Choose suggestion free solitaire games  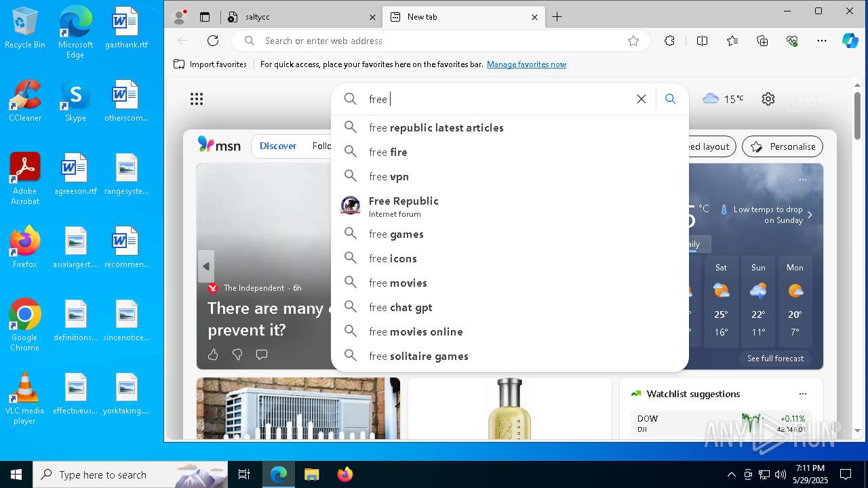click(x=510, y=356)
